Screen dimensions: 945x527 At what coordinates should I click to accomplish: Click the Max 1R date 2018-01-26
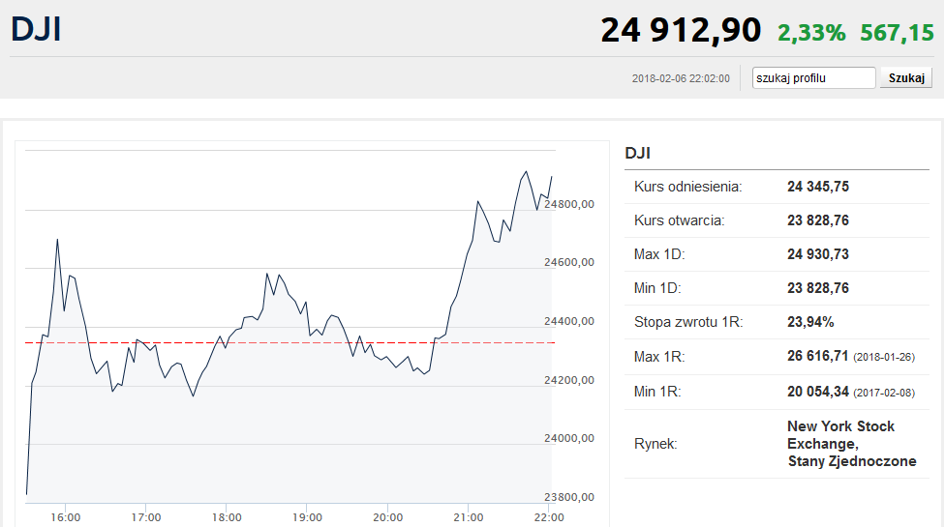click(x=885, y=358)
